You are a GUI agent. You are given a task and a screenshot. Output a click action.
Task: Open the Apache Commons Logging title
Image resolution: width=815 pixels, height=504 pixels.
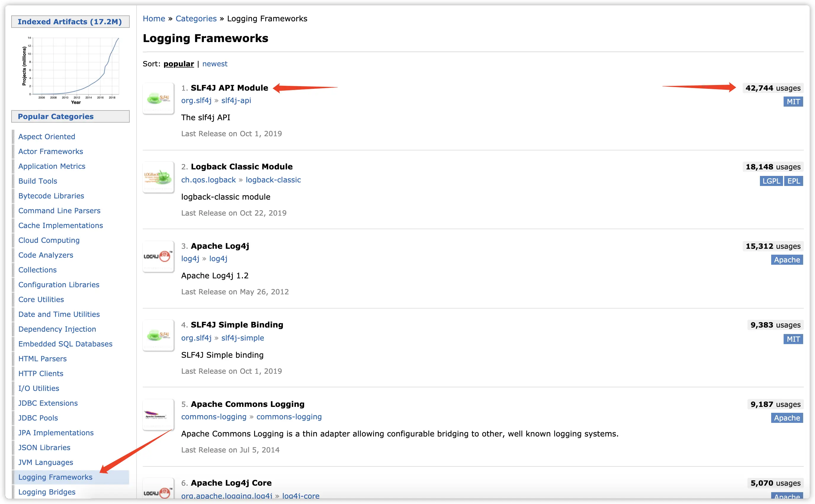247,404
